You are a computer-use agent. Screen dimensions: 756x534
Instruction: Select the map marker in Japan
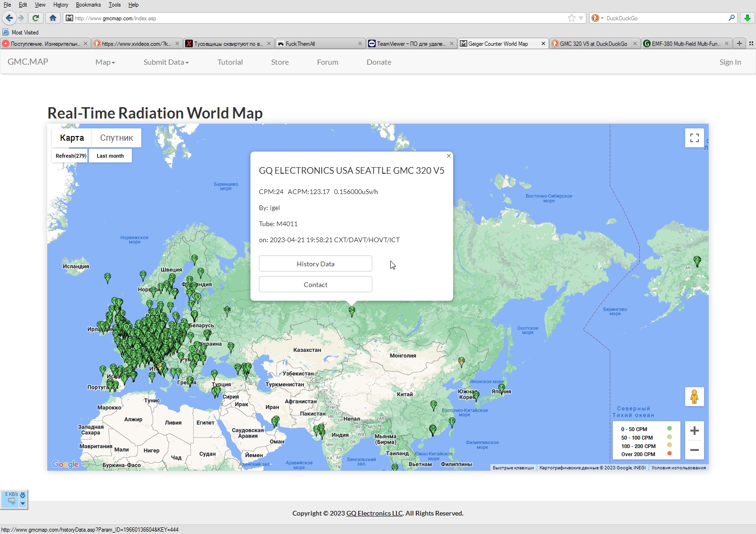pos(501,389)
